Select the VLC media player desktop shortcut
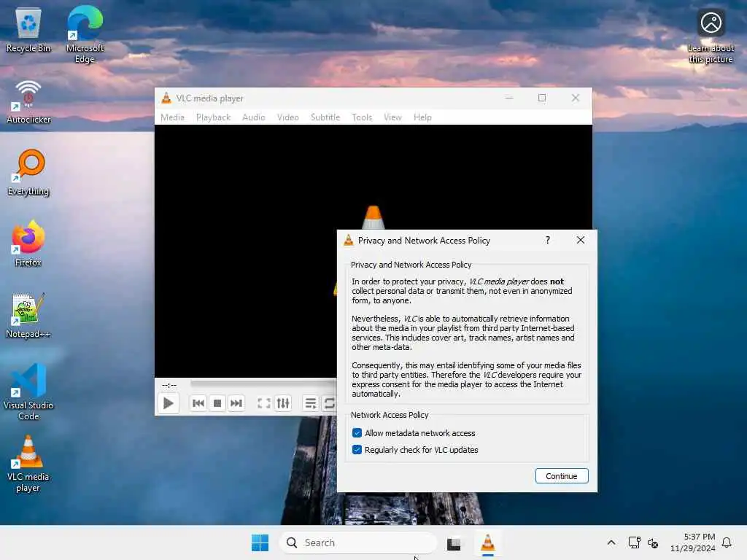The width and height of the screenshot is (747, 560). [28, 463]
